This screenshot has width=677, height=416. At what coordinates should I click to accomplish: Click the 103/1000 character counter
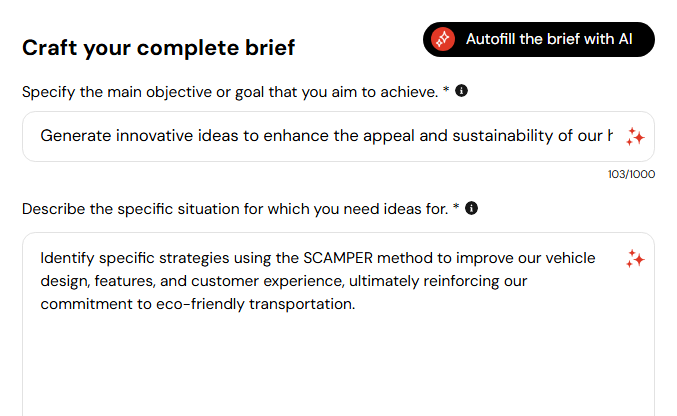[631, 174]
